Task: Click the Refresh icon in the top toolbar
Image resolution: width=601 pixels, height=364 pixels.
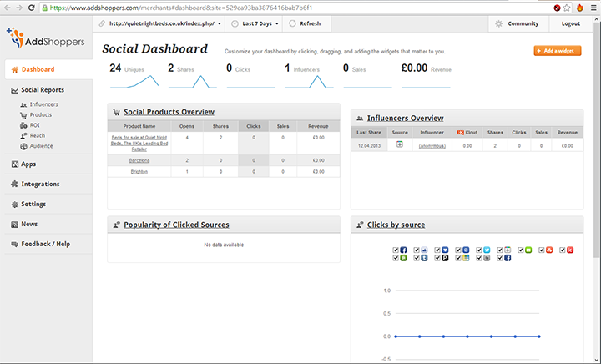Action: tap(293, 23)
